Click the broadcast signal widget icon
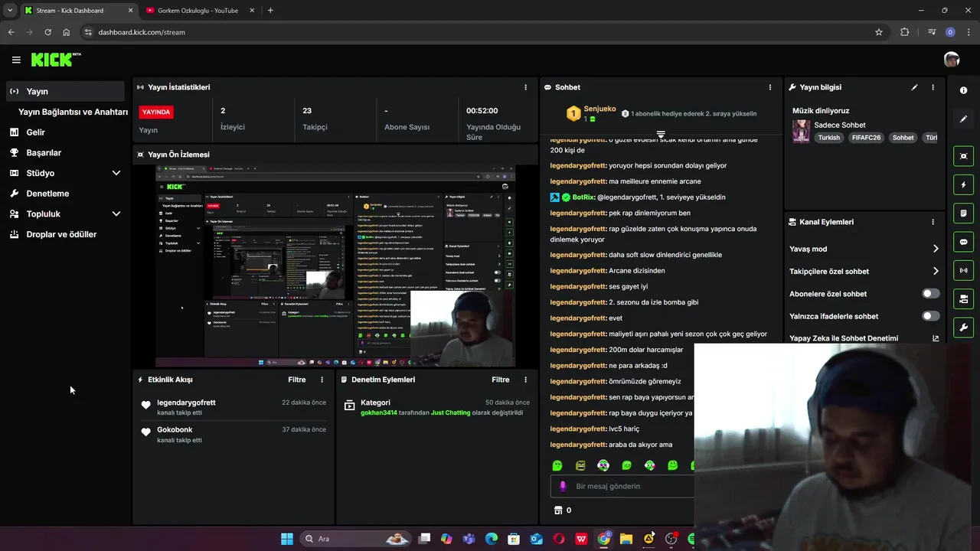The height and width of the screenshot is (551, 980). 963,270
